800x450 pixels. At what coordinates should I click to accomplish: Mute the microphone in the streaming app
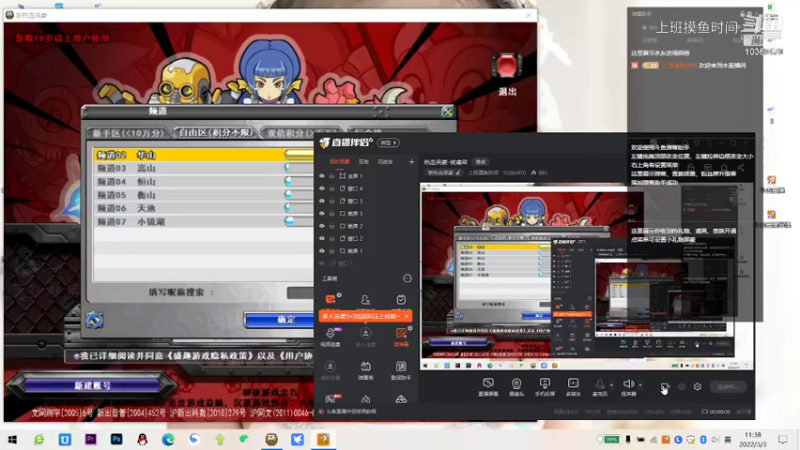[x=600, y=386]
